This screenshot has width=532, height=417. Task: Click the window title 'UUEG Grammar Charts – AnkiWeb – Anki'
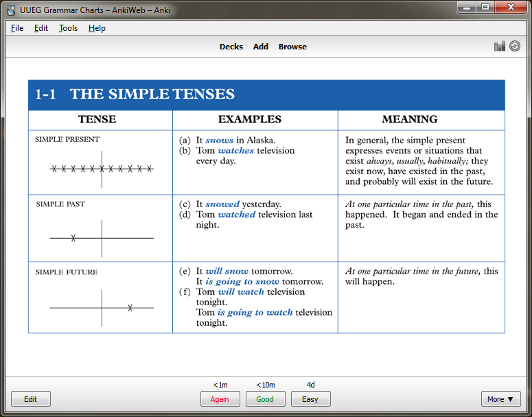pos(95,10)
